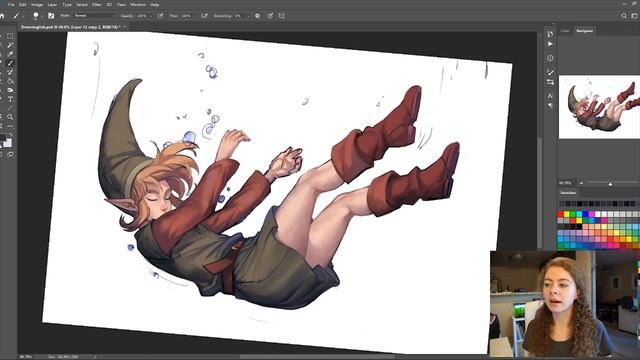The image size is (640, 360).
Task: Open the Image menu
Action: pyautogui.click(x=37, y=4)
